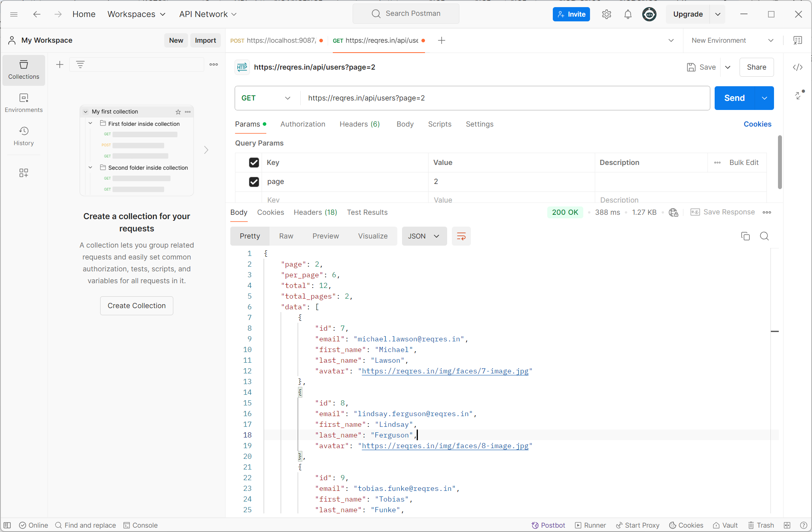The image size is (812, 532).
Task: Click the params section vertical scrollbar
Action: tap(780, 162)
